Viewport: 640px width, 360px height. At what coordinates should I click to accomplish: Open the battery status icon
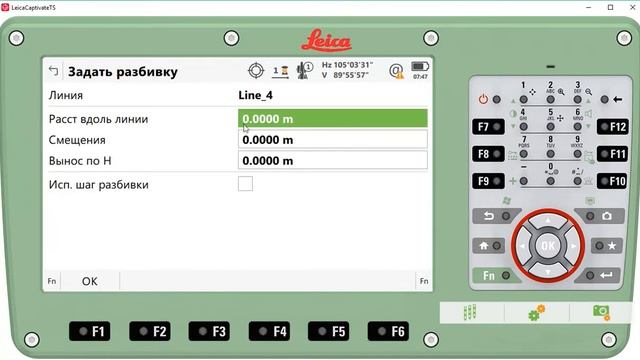pyautogui.click(x=420, y=70)
